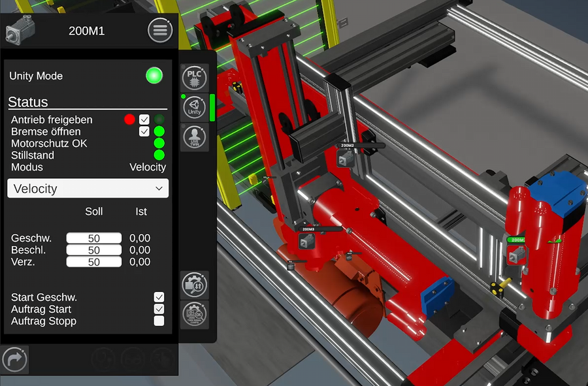The image size is (588, 386).
Task: Switch to Unity mode in sidebar
Action: pos(194,108)
